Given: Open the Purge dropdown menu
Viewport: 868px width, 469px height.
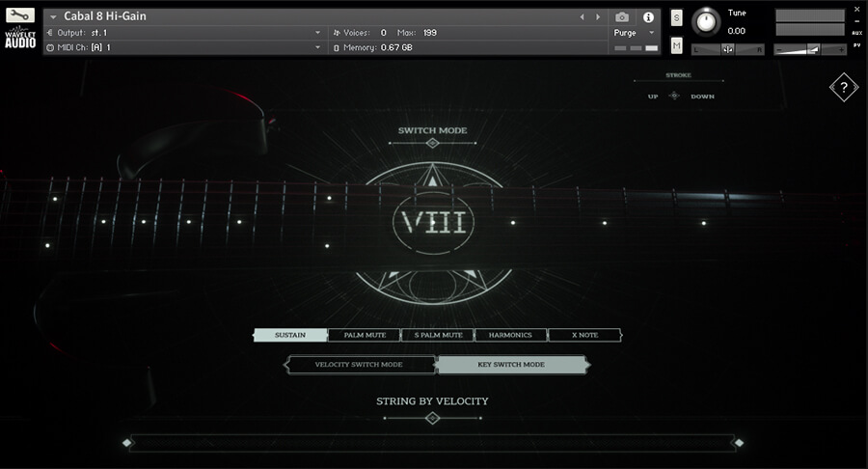Looking at the screenshot, I should pyautogui.click(x=634, y=33).
